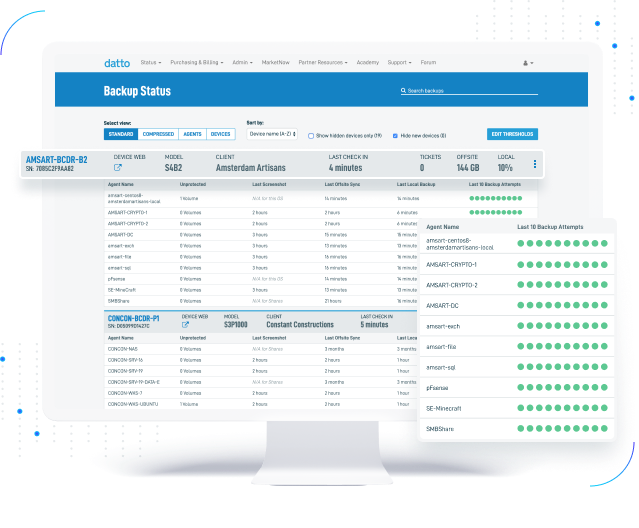Click first backup dot for AMSART-CRYPTO-1 in main table
Viewport: 639px width, 528px height.
point(472,212)
